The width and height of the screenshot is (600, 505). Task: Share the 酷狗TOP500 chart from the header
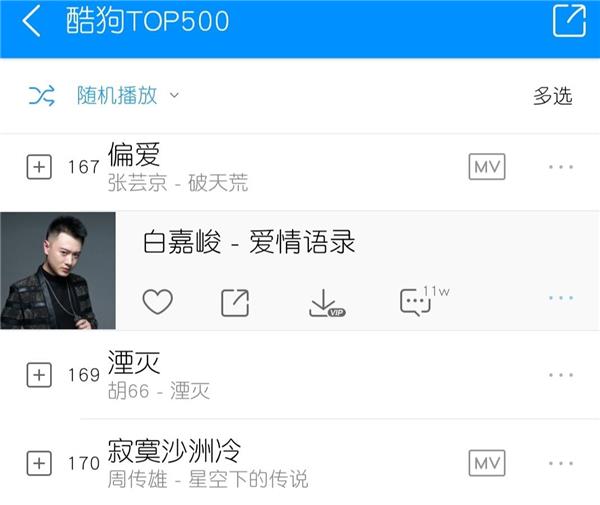coord(569,21)
